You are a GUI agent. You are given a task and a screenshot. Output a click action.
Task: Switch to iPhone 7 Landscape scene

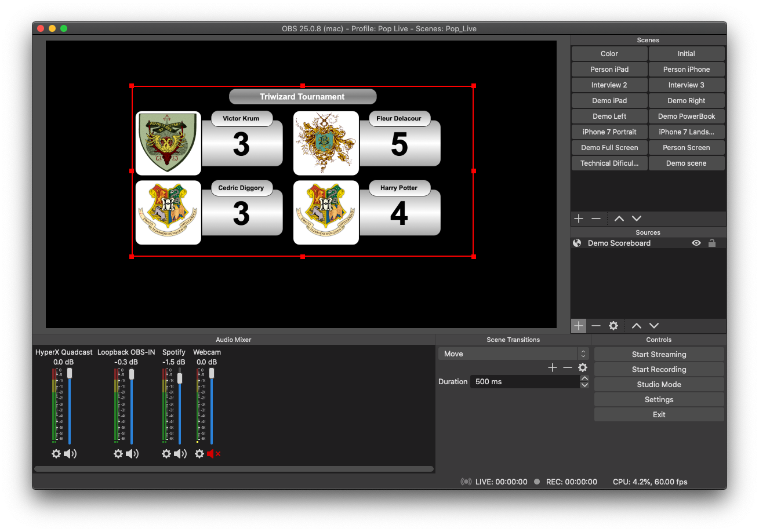click(x=687, y=132)
